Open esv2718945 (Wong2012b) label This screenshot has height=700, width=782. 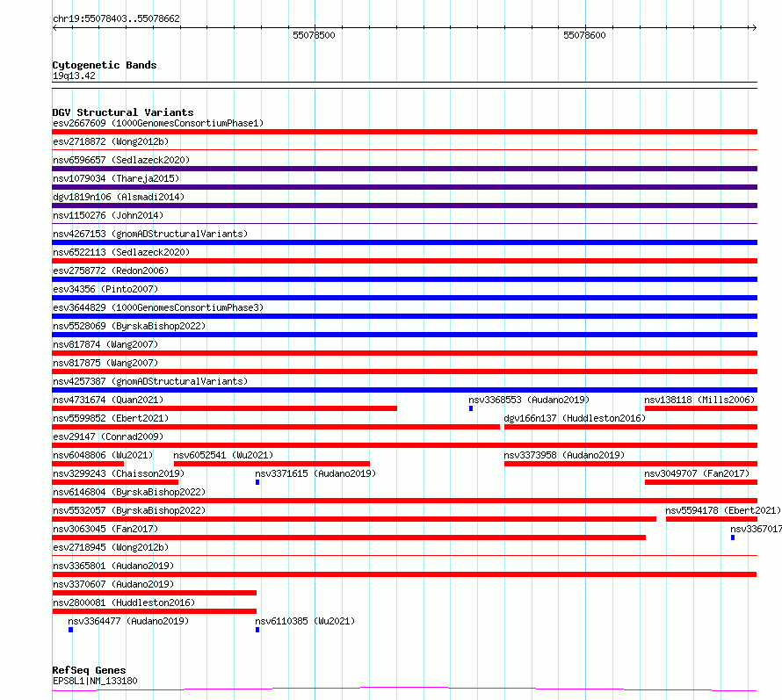click(111, 547)
